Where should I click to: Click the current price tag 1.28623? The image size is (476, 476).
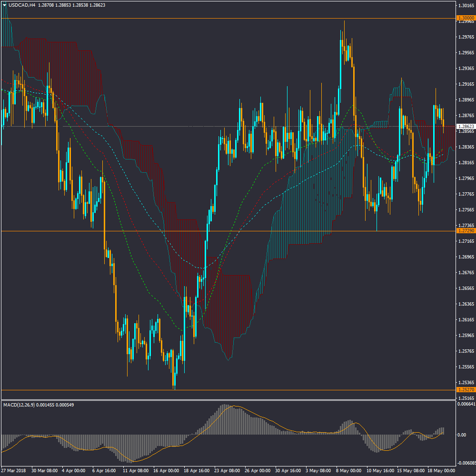pyautogui.click(x=465, y=127)
